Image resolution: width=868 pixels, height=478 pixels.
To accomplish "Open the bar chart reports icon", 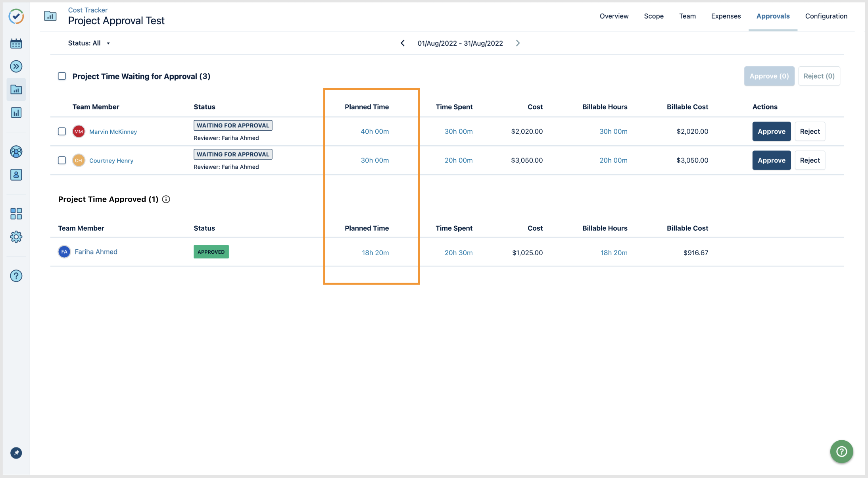I will (x=16, y=113).
